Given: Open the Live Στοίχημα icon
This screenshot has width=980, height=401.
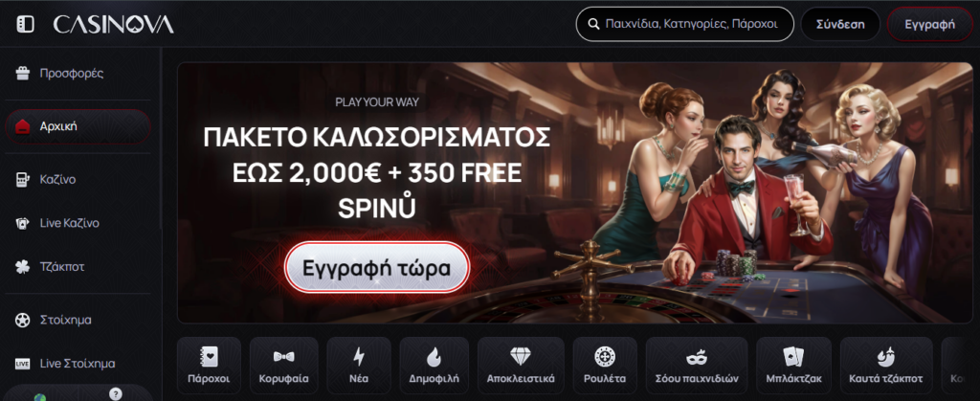Looking at the screenshot, I should tap(23, 363).
